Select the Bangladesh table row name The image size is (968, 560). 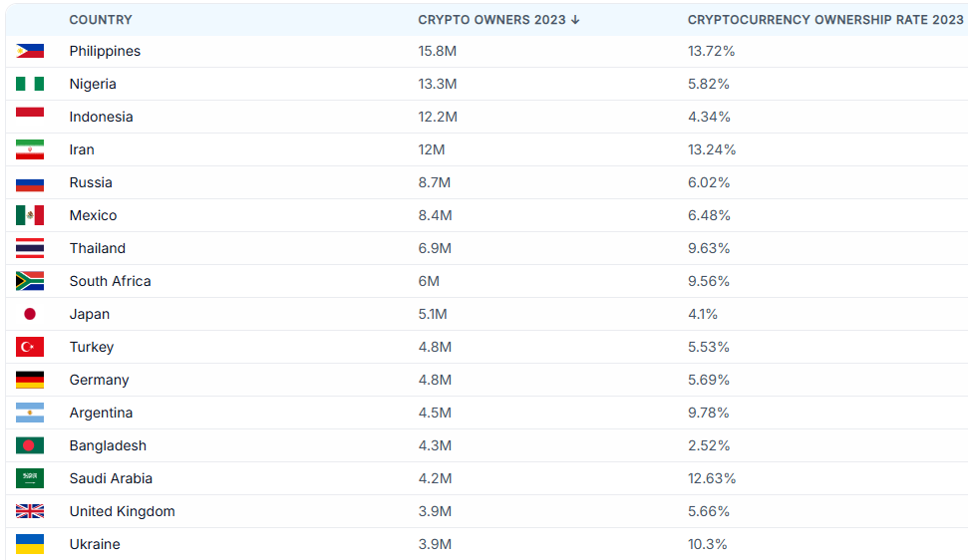pyautogui.click(x=108, y=445)
